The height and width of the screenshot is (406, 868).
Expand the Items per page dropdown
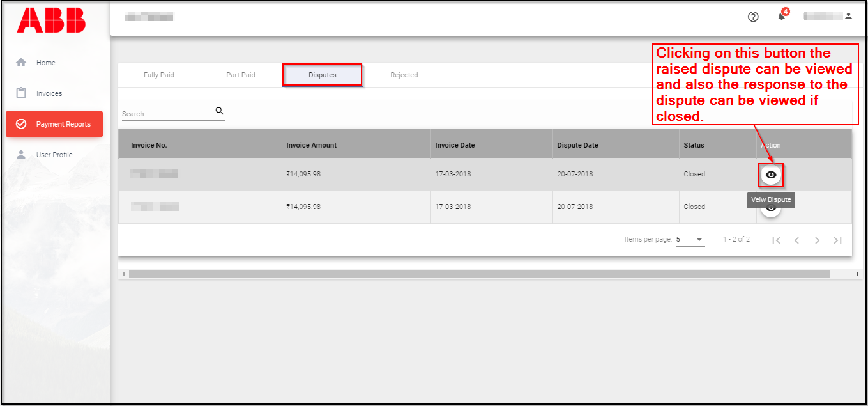(x=690, y=240)
